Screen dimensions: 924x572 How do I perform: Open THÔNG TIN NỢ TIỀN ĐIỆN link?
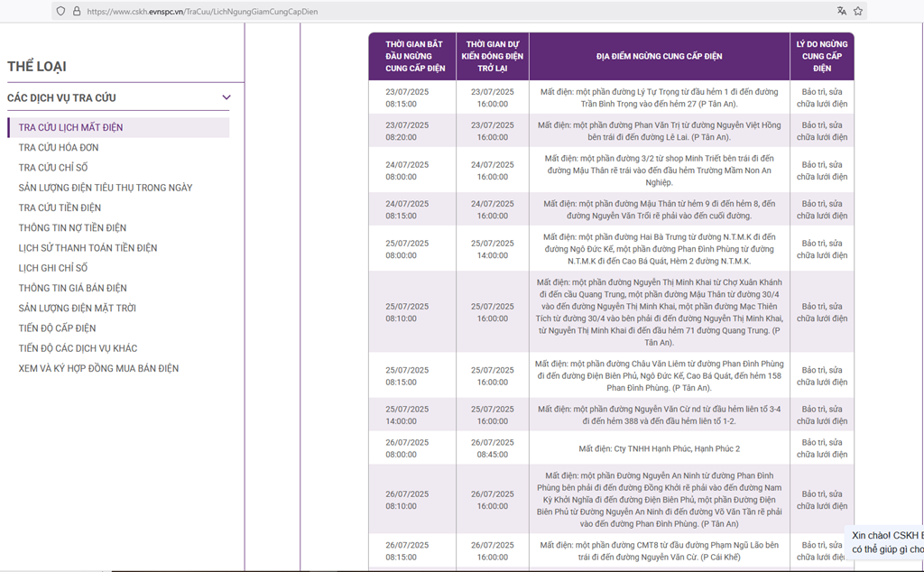tap(72, 227)
